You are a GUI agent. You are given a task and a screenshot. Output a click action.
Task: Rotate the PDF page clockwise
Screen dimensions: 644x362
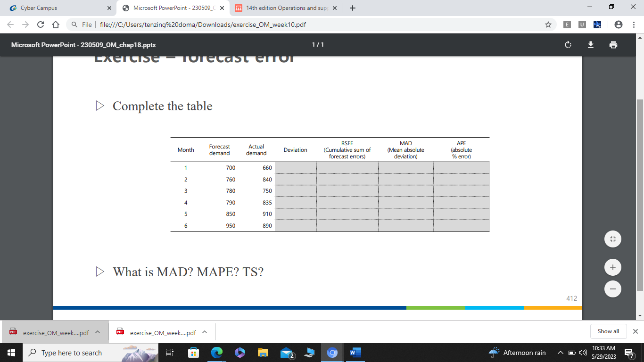(568, 45)
